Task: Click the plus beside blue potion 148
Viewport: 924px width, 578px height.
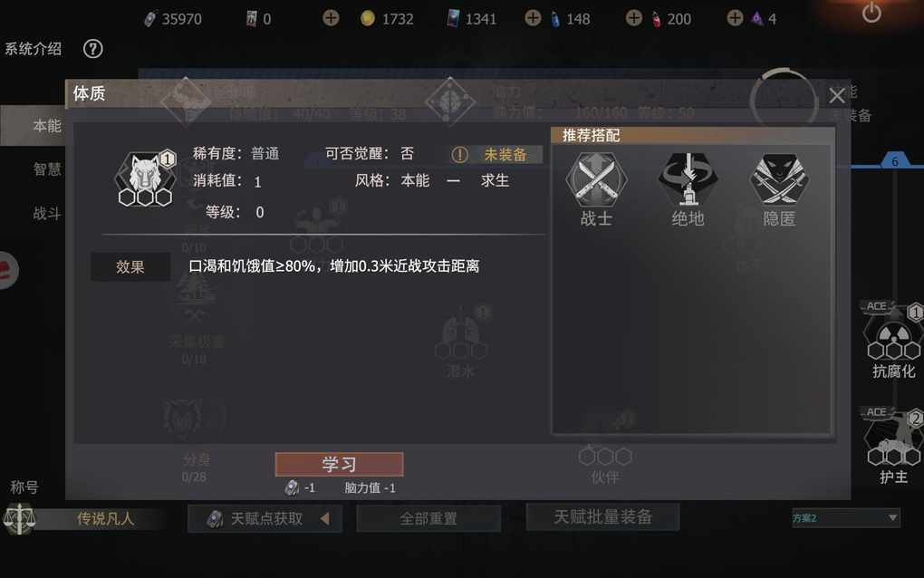Action: pos(533,18)
